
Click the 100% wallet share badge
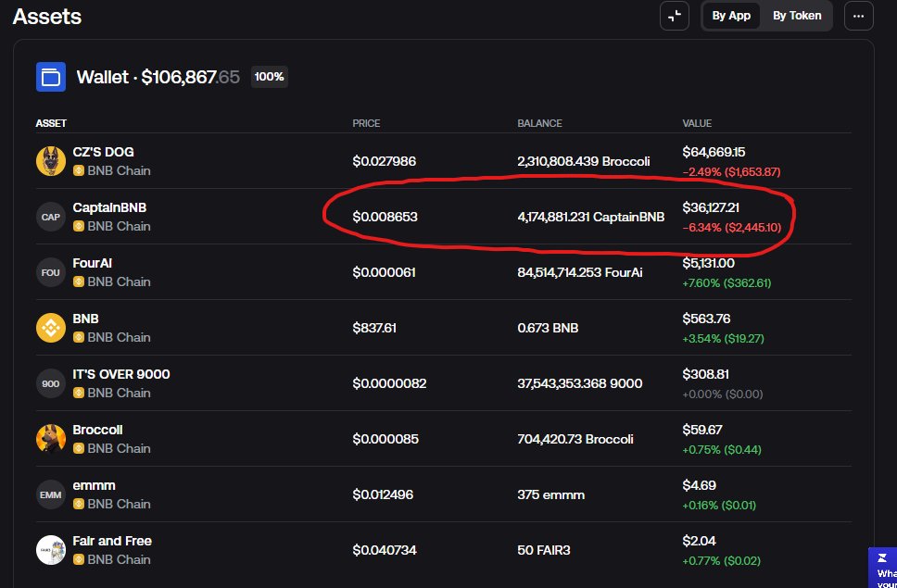click(269, 77)
